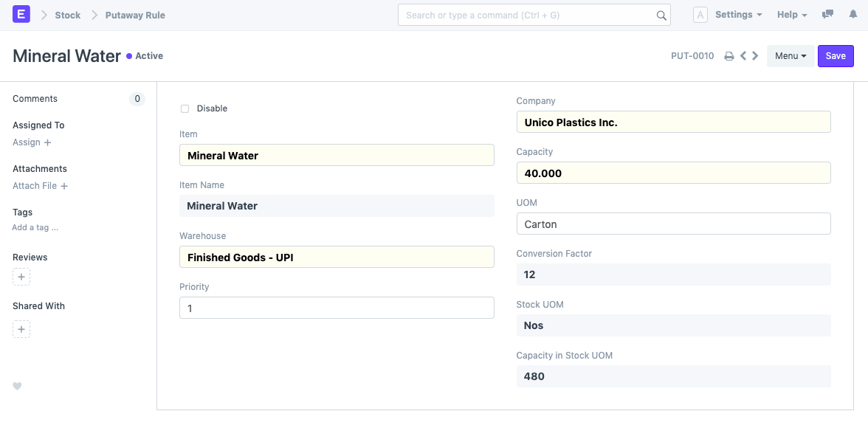
Task: Open the Settings dropdown
Action: (738, 15)
